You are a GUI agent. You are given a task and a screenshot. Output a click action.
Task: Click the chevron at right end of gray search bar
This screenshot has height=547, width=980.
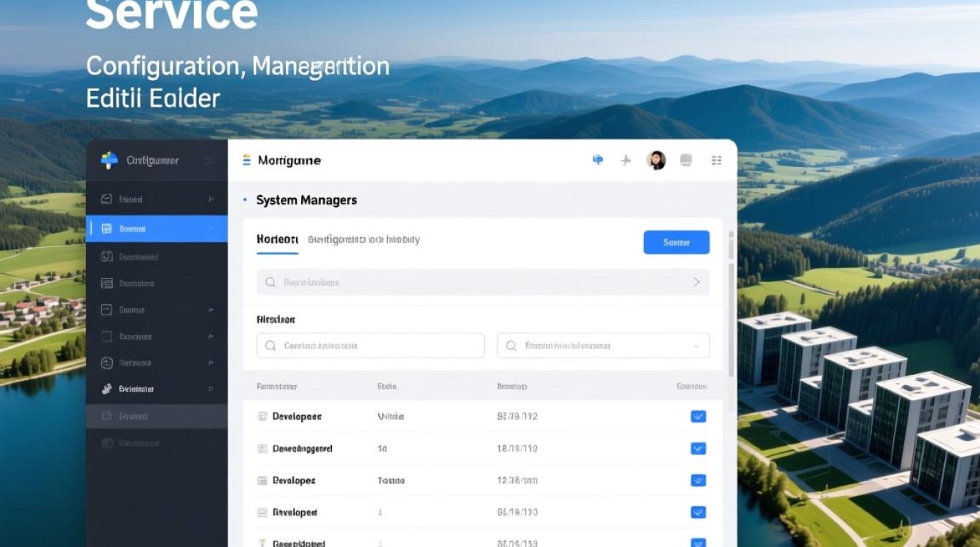coord(696,282)
